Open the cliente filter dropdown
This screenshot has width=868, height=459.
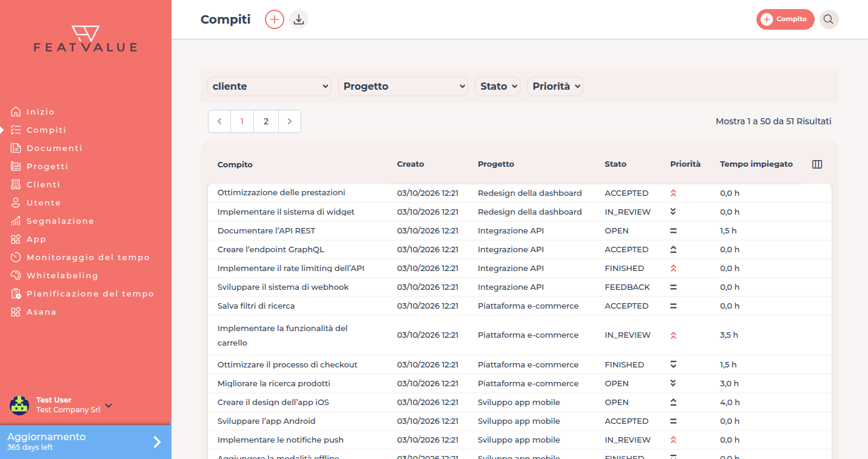tap(269, 86)
